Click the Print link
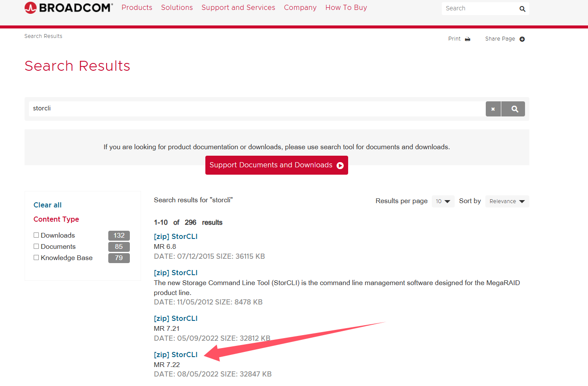Viewport: 588px width, 386px height. [454, 39]
